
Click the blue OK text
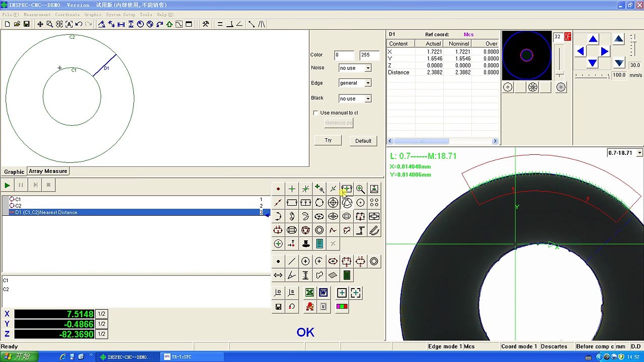click(x=305, y=332)
